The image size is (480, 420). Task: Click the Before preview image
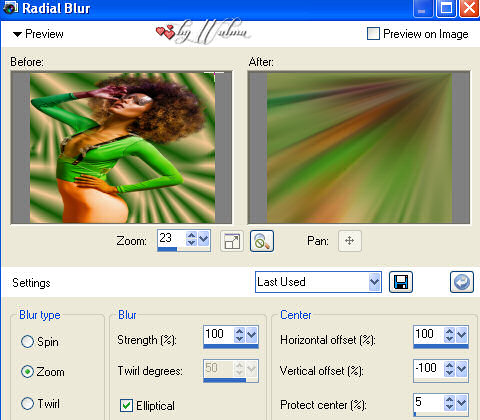click(121, 148)
